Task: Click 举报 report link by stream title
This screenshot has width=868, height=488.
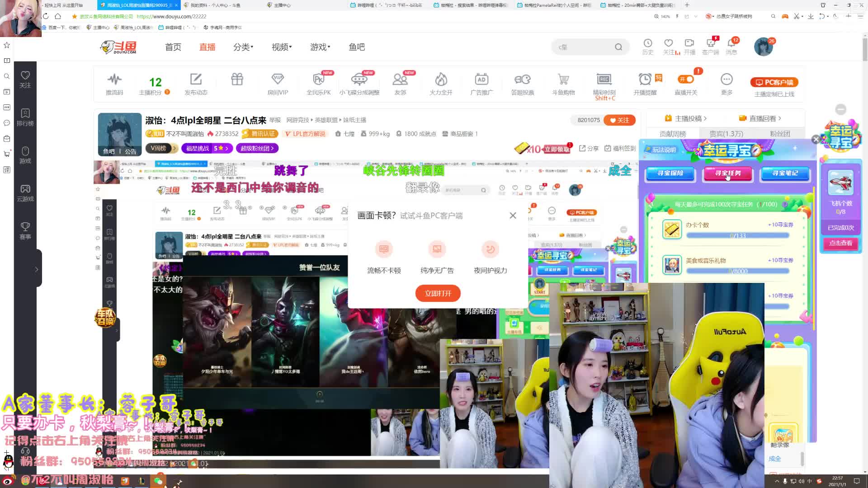Action: [x=275, y=120]
